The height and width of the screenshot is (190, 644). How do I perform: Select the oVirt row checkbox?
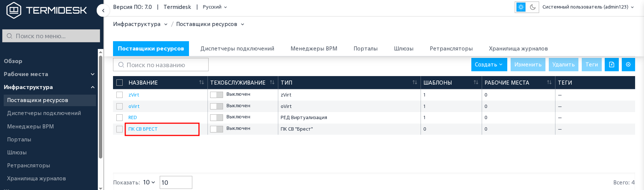click(119, 106)
